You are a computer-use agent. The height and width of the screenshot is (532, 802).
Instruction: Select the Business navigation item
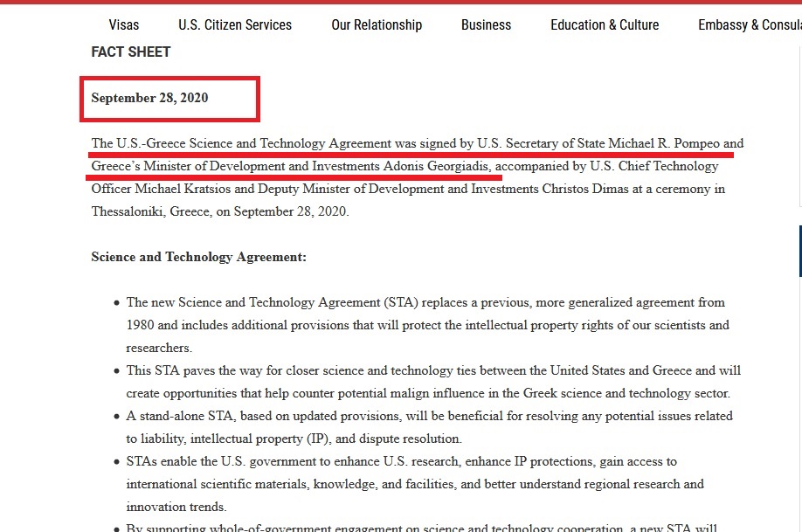(486, 24)
